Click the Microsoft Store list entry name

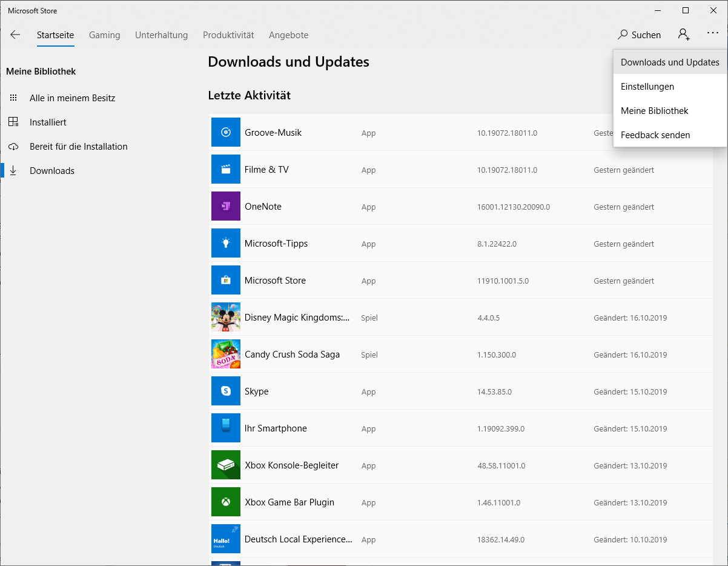[275, 280]
